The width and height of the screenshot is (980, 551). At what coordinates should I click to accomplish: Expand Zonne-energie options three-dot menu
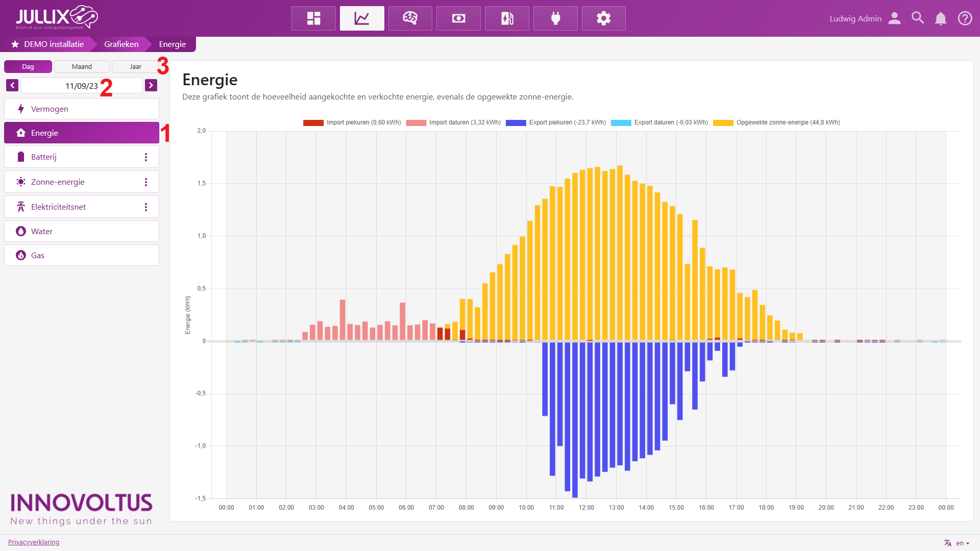tap(146, 182)
